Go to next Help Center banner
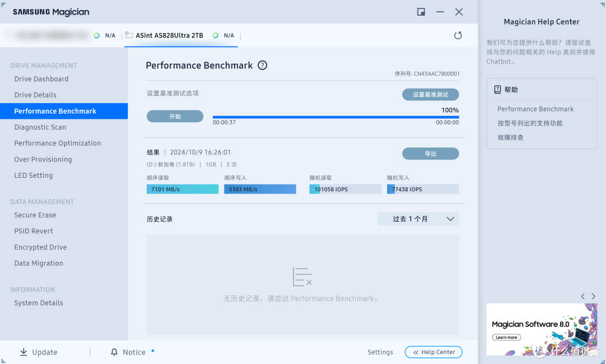Viewport: 606px width, 364px height. pos(593,296)
